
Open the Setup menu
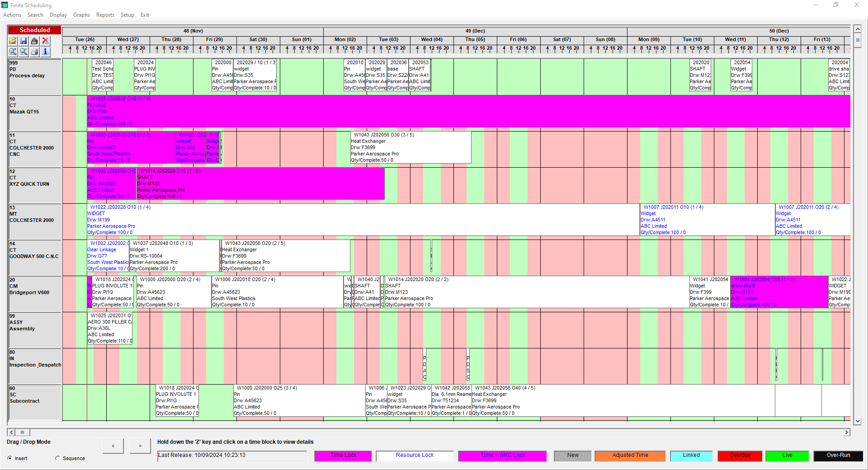pos(127,15)
